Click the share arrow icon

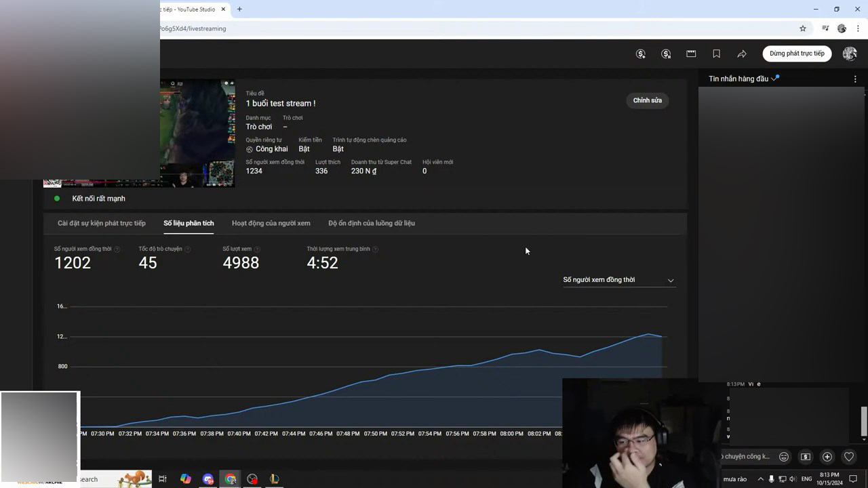click(x=742, y=54)
